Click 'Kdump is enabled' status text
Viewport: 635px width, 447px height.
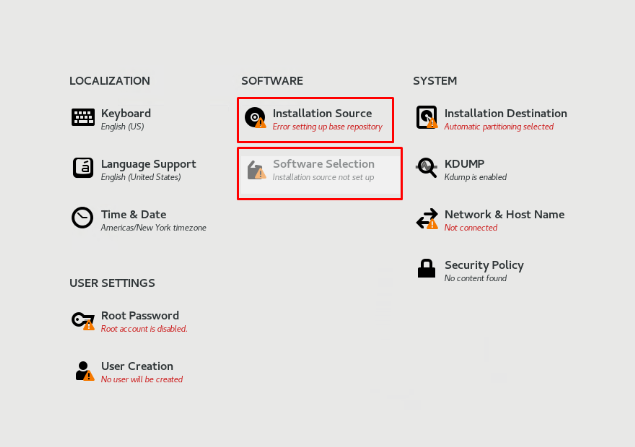point(475,177)
